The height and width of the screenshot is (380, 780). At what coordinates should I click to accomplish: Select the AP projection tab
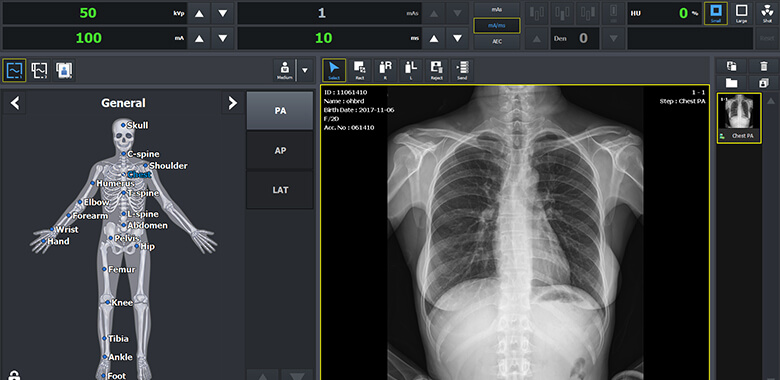(280, 150)
